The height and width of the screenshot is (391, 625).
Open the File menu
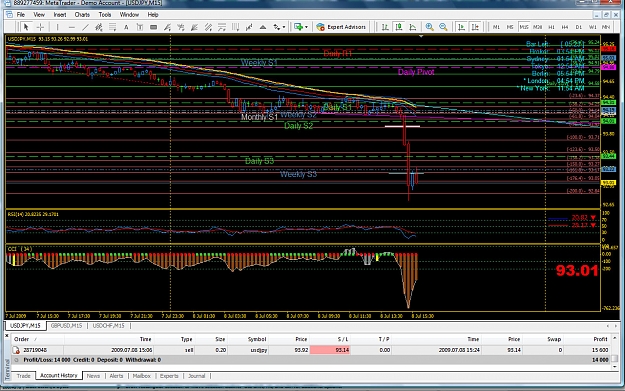pyautogui.click(x=21, y=15)
